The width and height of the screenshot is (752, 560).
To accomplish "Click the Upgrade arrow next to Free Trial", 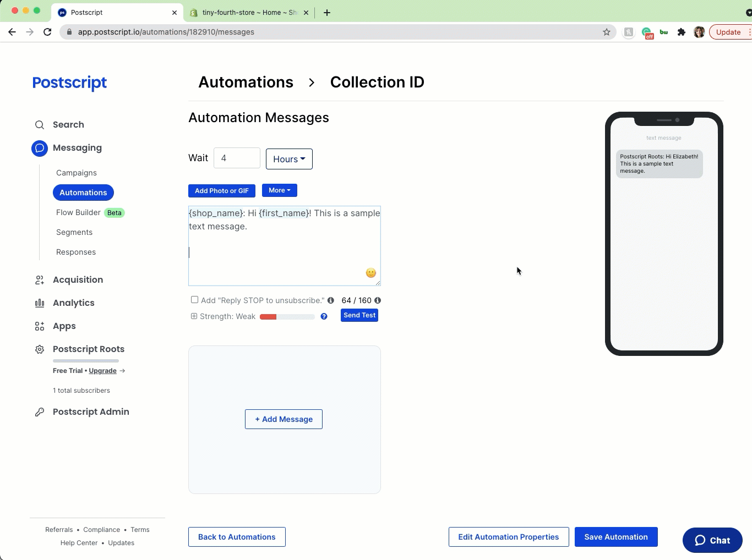I will [122, 371].
